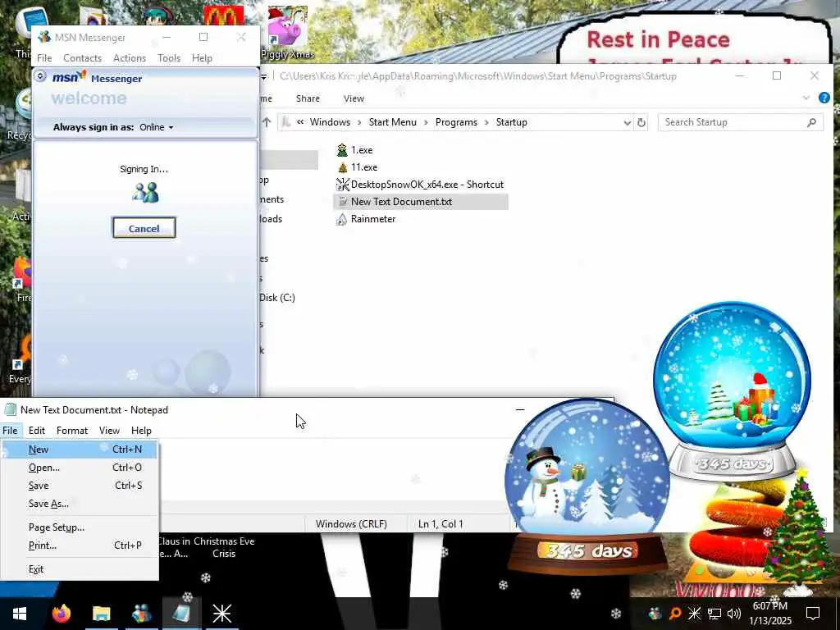Switch to Notepad taskbar button
Viewport: 840px width, 630px height.
(181, 614)
